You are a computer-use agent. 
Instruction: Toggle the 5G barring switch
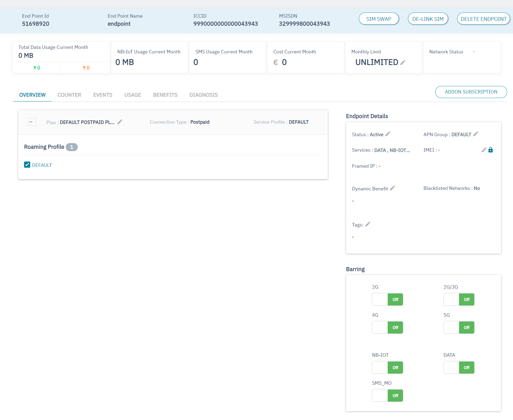point(459,327)
